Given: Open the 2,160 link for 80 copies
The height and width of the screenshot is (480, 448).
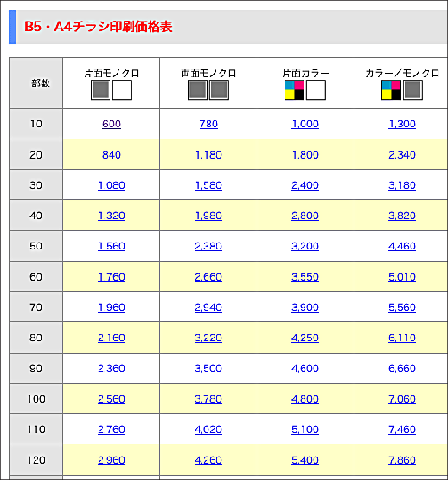Looking at the screenshot, I should [x=111, y=338].
